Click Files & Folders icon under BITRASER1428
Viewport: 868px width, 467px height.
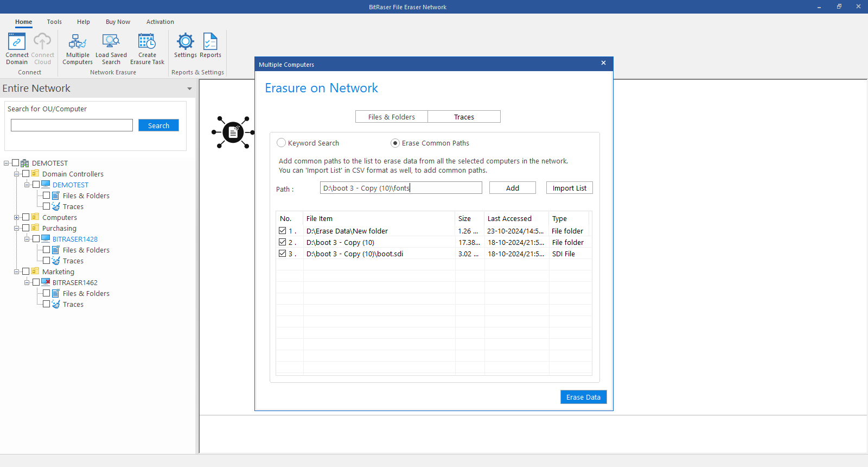click(56, 250)
